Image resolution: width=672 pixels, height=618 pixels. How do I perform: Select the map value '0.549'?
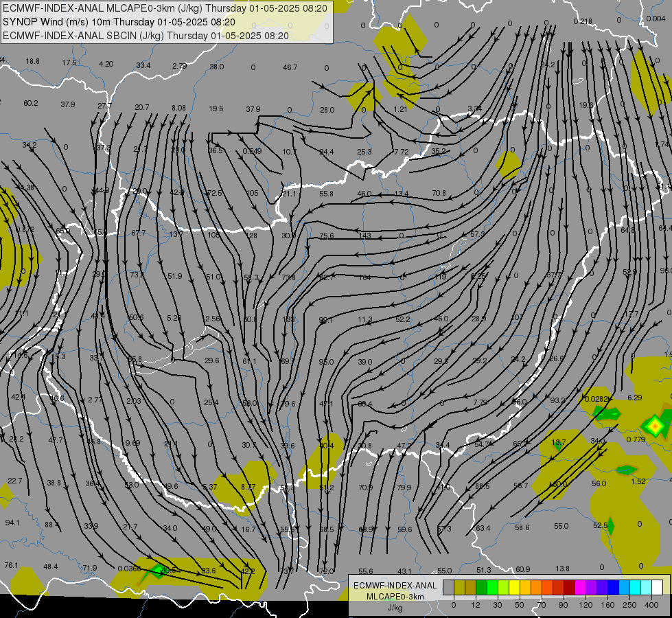pyautogui.click(x=252, y=151)
